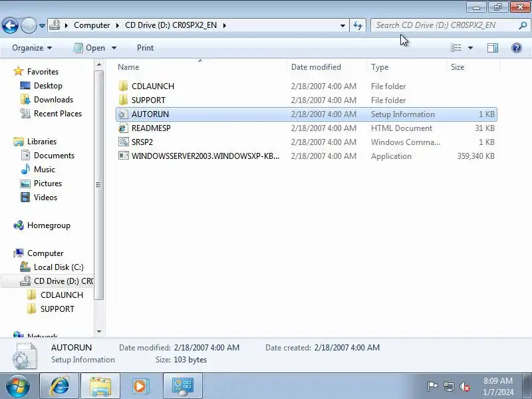The width and height of the screenshot is (532, 399).
Task: Select the WINDOWSSERVER2003.WINDOWSXP-KB... file name
Action: [205, 156]
